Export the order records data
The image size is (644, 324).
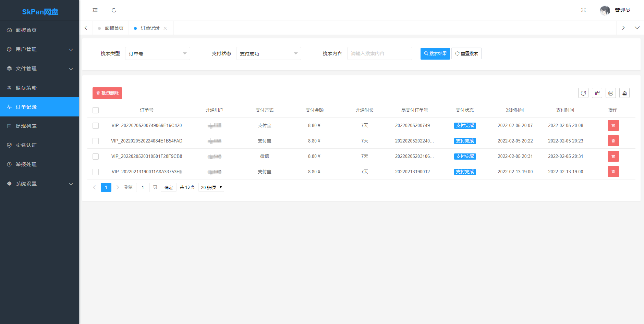(x=624, y=93)
